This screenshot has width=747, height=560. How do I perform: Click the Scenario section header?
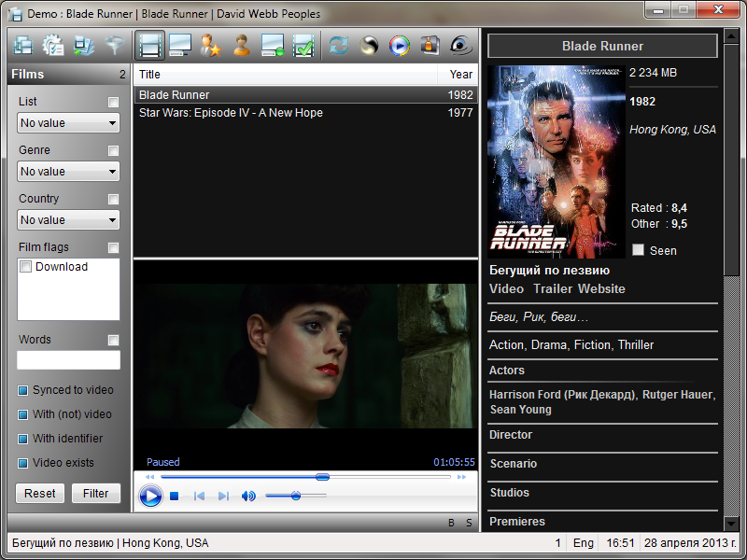tap(514, 464)
